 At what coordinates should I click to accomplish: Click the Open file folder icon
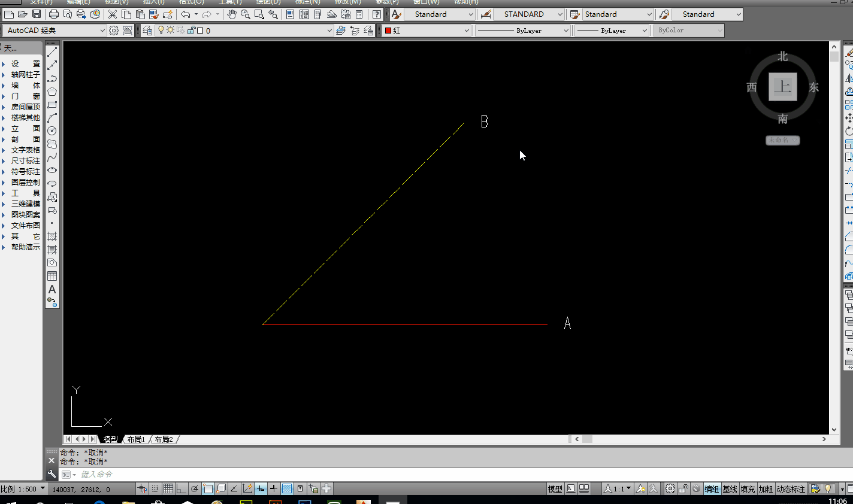pyautogui.click(x=22, y=14)
